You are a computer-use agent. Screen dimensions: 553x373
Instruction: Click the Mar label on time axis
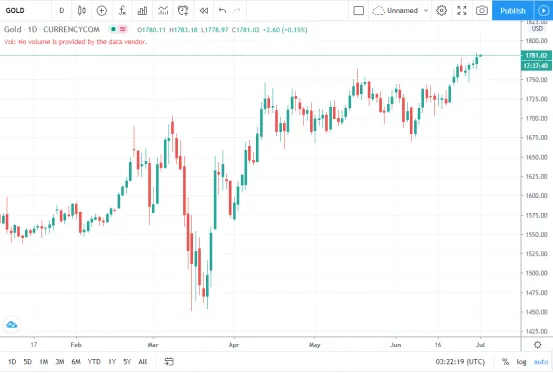click(x=153, y=345)
